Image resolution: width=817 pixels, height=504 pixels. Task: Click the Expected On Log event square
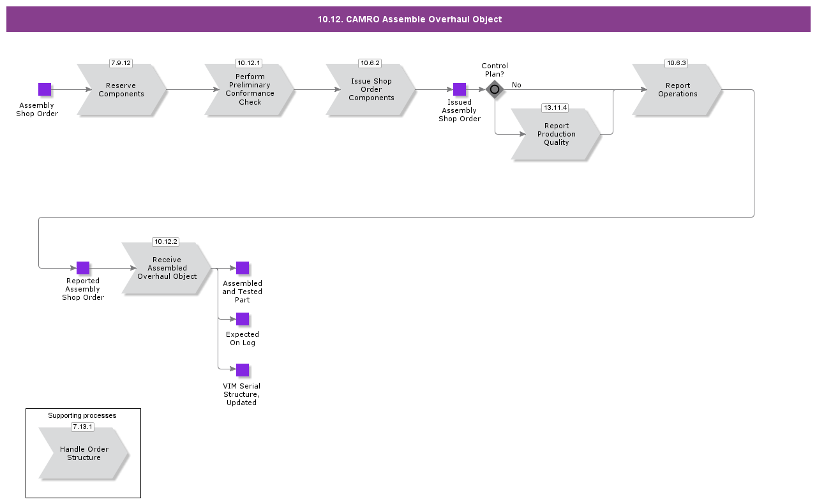click(x=243, y=319)
